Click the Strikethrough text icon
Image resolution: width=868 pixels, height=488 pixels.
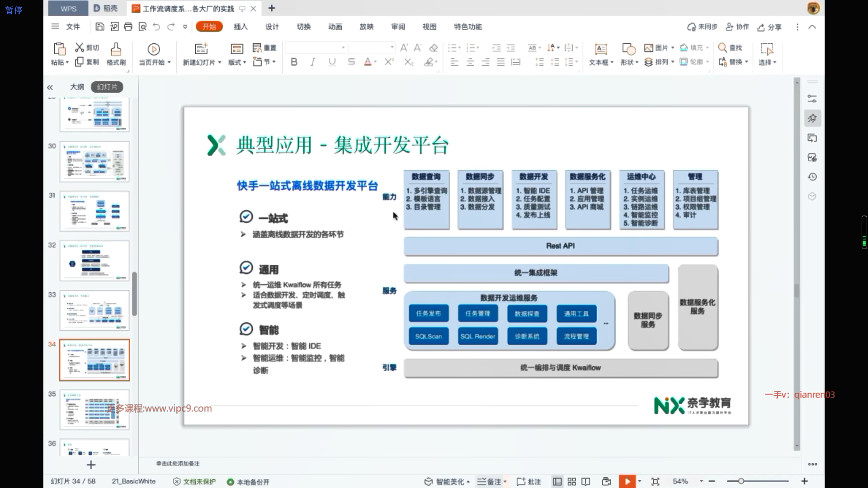tap(351, 62)
